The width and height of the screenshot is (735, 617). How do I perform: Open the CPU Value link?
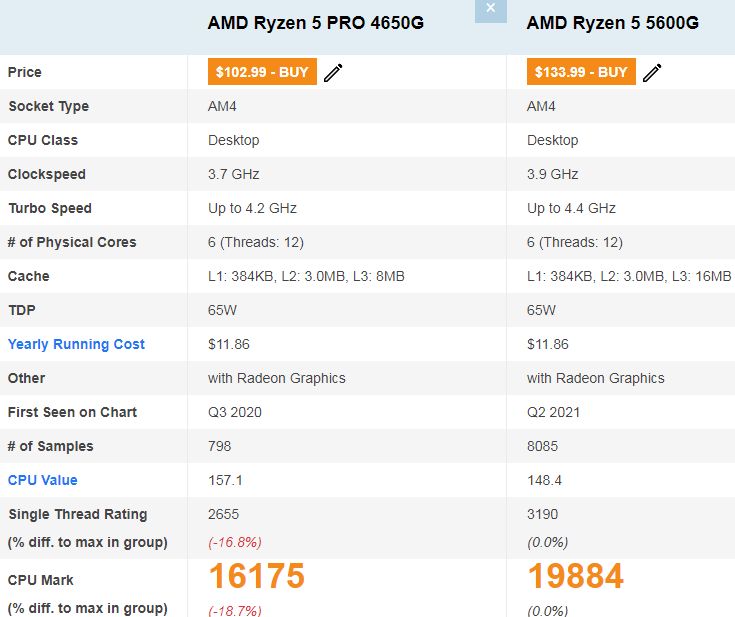(43, 480)
